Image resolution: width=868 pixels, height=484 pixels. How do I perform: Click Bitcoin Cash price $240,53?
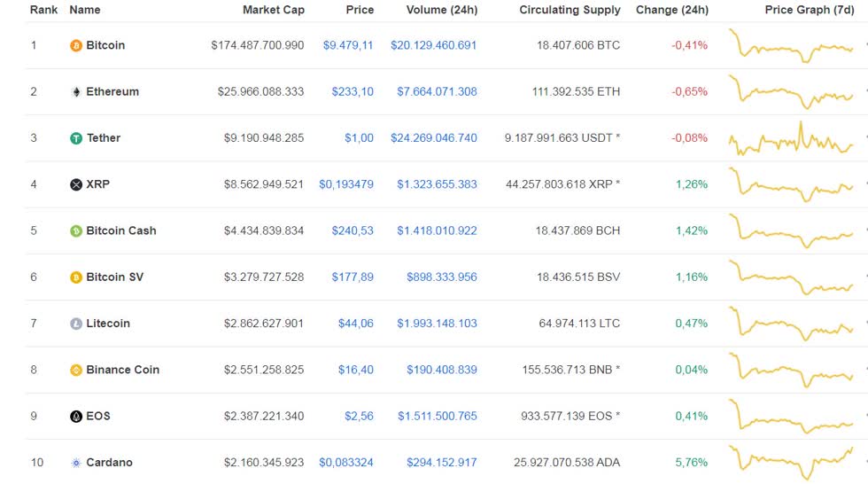click(x=353, y=231)
